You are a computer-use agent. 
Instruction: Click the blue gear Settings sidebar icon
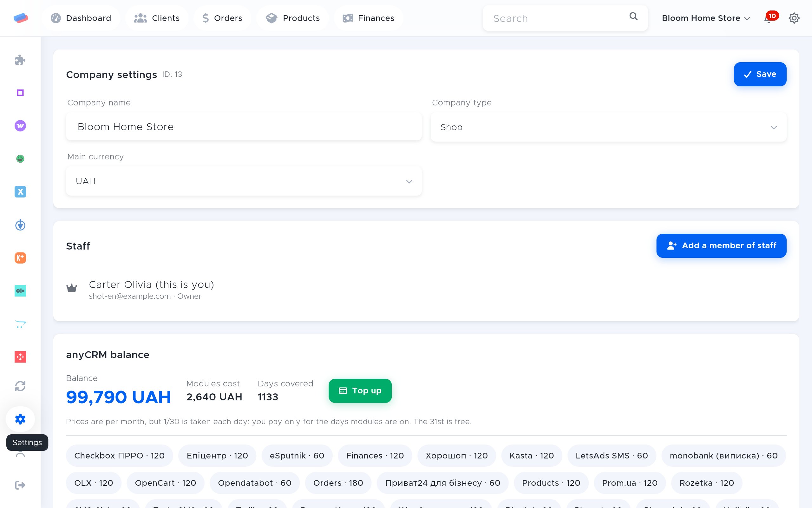[x=20, y=419]
